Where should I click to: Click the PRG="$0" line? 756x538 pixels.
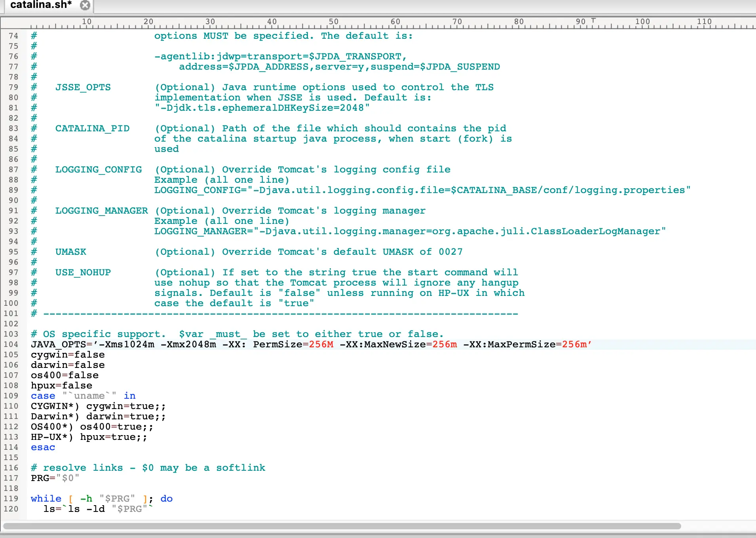pyautogui.click(x=55, y=478)
